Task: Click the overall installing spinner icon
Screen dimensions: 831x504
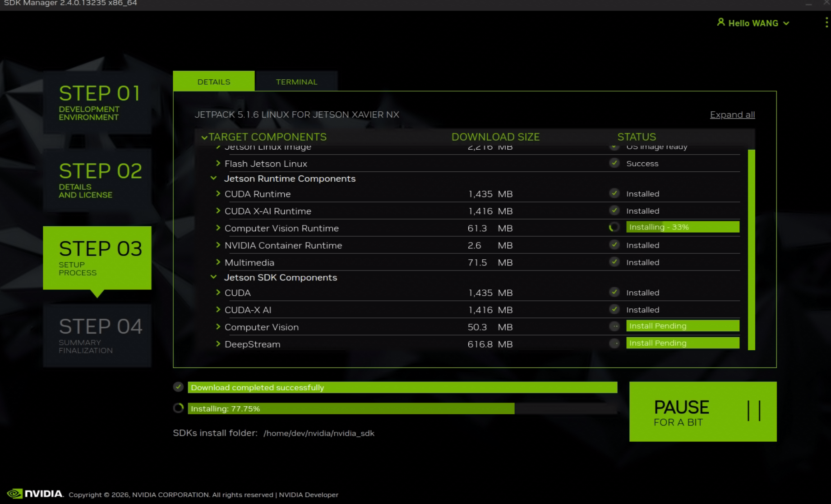Action: click(x=178, y=408)
